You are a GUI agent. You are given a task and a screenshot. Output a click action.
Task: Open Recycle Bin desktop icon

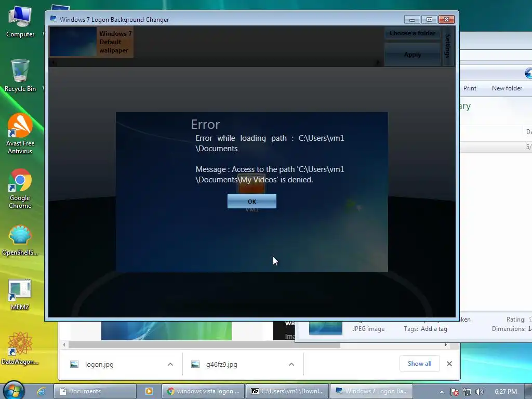(20, 76)
